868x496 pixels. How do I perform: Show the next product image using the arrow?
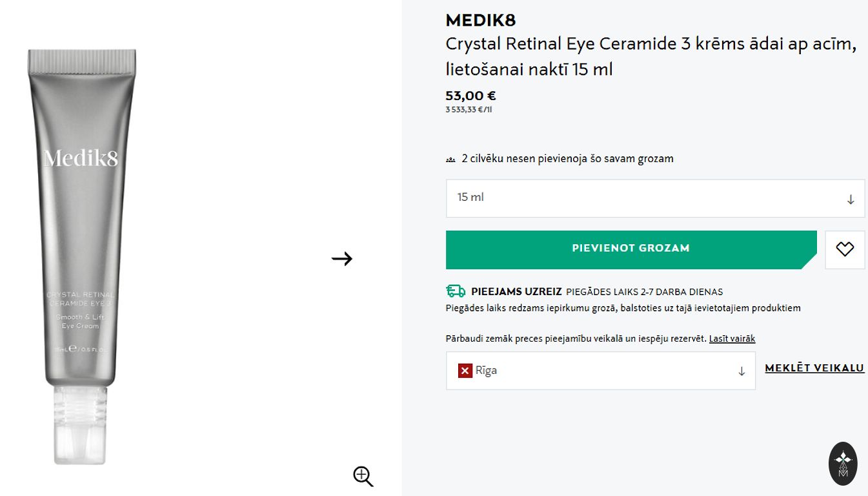(x=342, y=259)
